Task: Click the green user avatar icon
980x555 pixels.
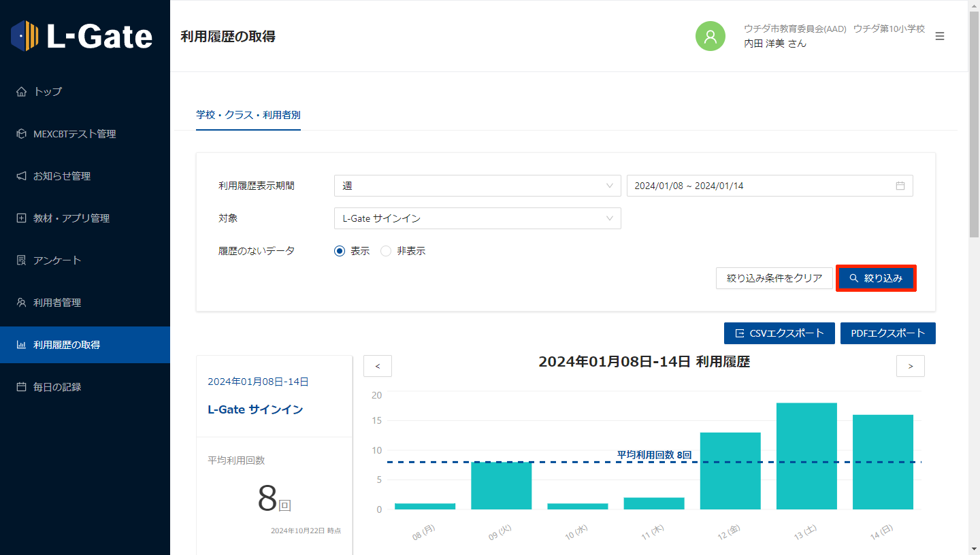Action: click(710, 36)
